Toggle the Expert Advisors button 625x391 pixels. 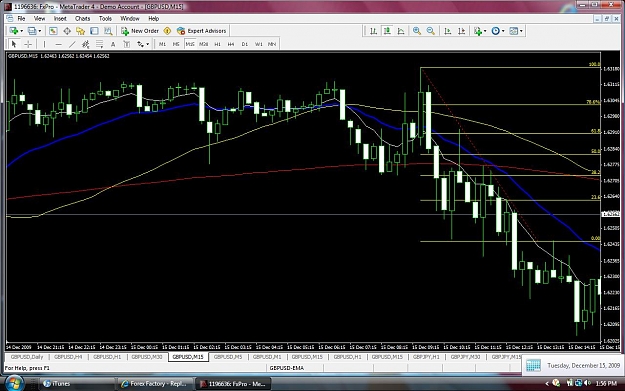tap(202, 31)
